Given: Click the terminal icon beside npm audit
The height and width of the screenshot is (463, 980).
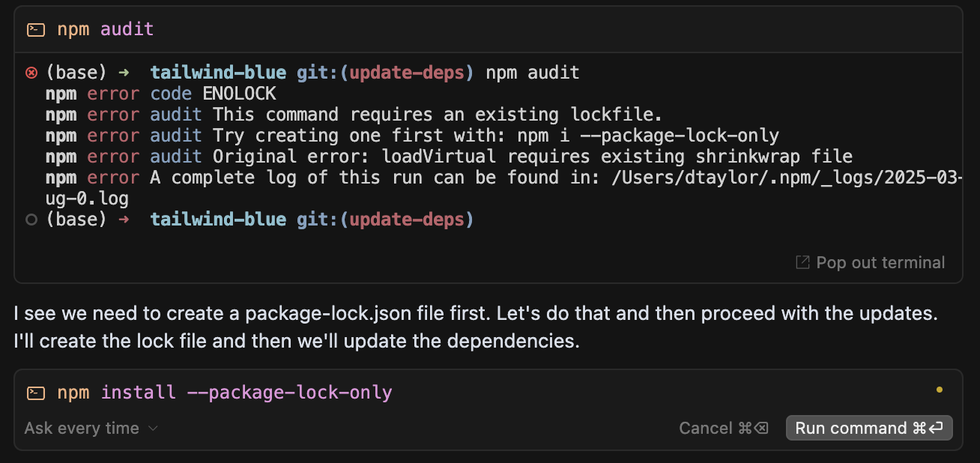Looking at the screenshot, I should [x=35, y=30].
